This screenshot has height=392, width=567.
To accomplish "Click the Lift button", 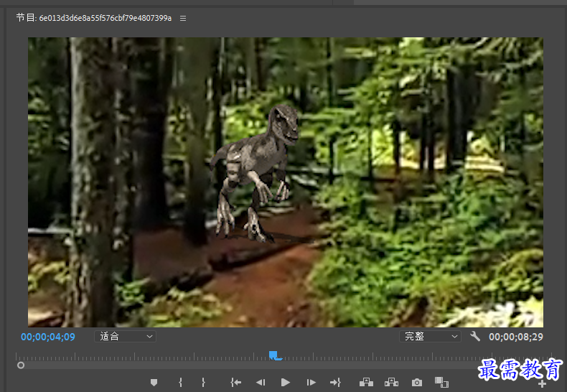I will tap(366, 382).
